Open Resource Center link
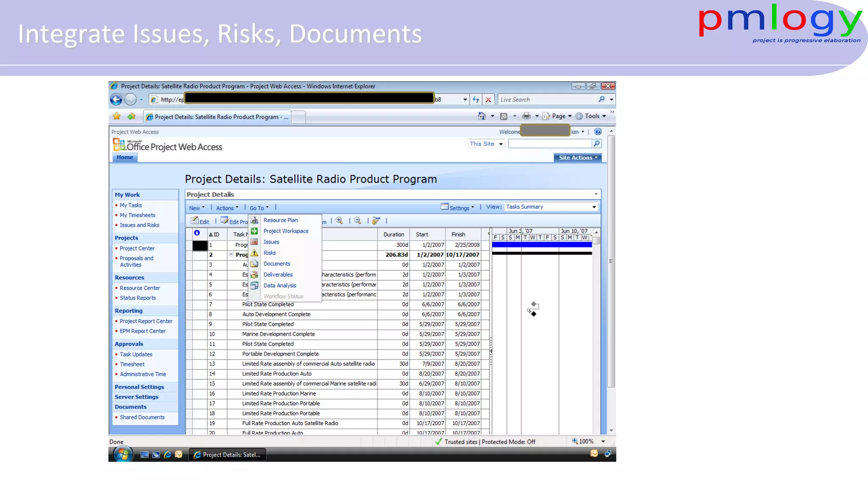The width and height of the screenshot is (868, 488). point(140,288)
